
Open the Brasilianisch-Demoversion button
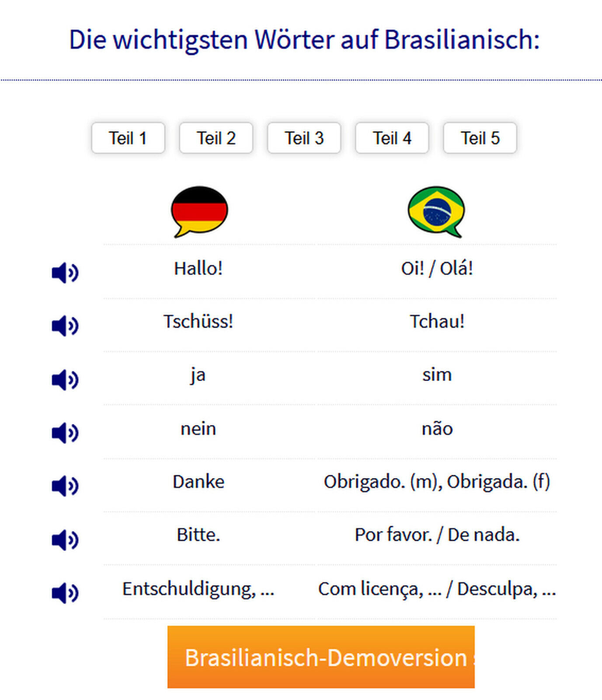pos(321,657)
